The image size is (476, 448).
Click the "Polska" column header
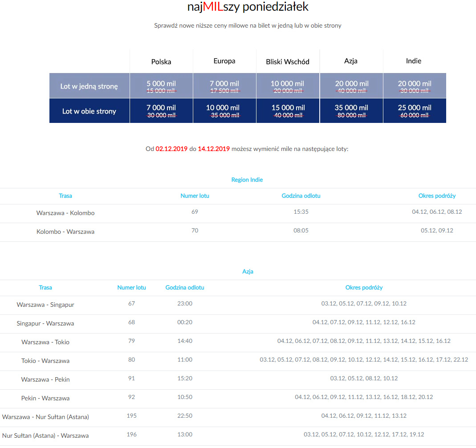pos(161,61)
